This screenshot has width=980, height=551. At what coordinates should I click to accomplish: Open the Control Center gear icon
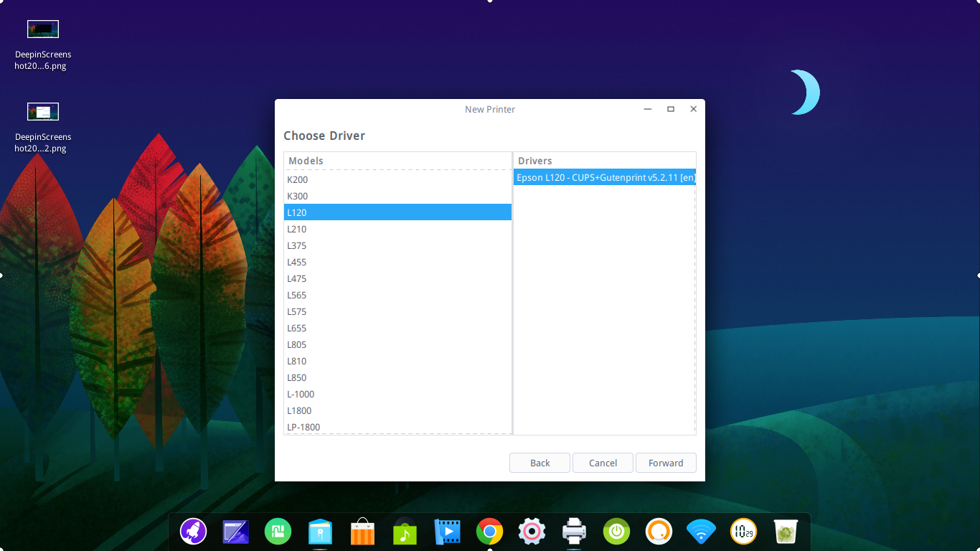[x=532, y=532]
